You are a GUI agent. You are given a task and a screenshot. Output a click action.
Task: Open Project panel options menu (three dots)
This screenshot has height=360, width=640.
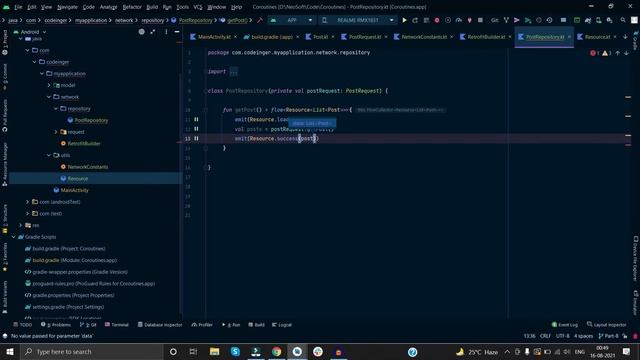coord(166,31)
